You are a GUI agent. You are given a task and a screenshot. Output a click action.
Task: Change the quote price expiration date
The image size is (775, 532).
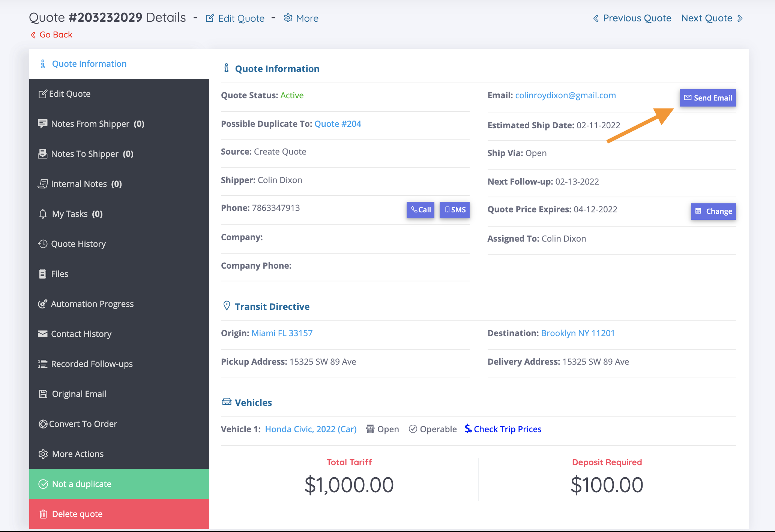pyautogui.click(x=713, y=211)
